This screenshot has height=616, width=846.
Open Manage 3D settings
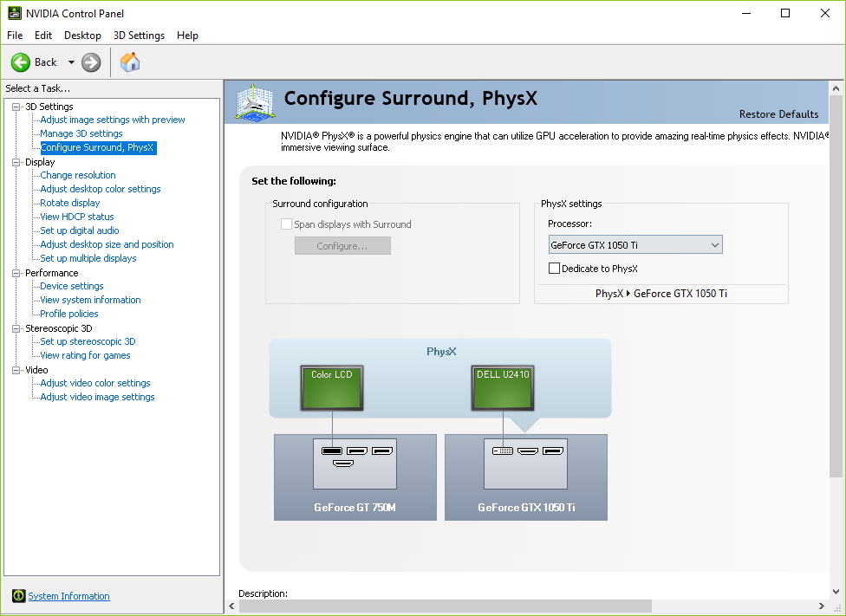pyautogui.click(x=81, y=133)
